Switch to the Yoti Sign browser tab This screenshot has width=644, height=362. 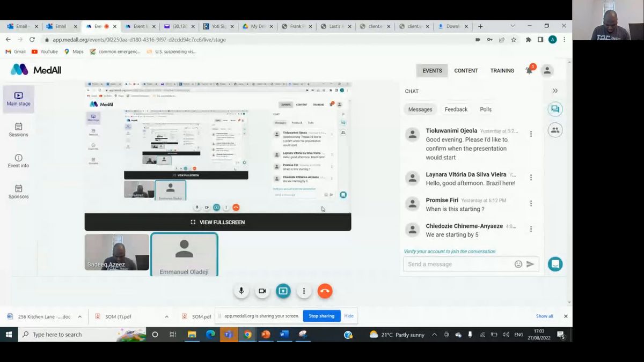point(218,26)
